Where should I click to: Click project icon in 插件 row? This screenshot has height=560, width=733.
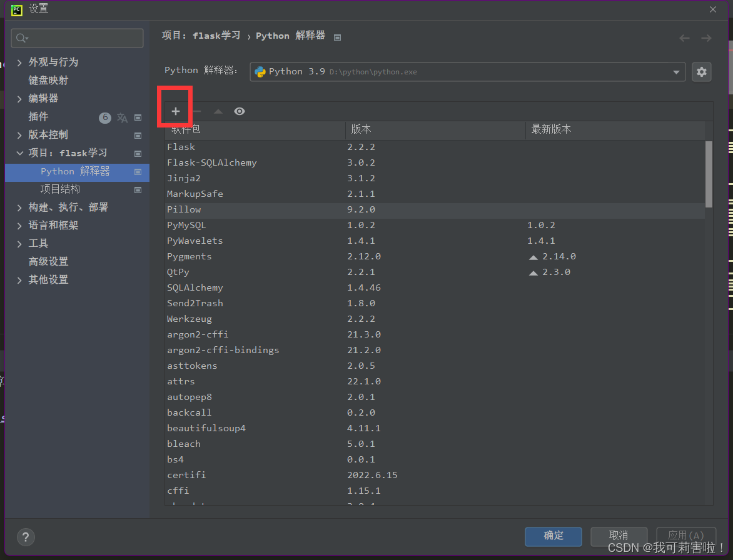(138, 117)
